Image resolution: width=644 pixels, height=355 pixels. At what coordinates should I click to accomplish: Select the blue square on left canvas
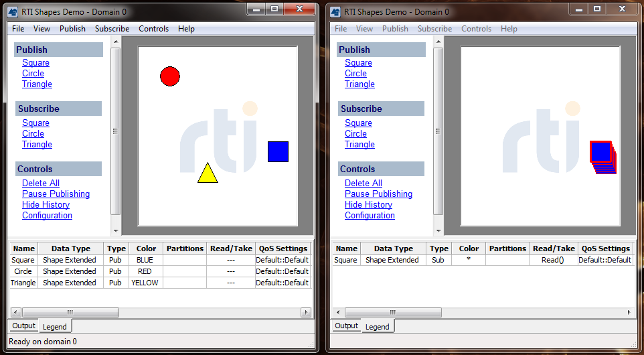pyautogui.click(x=278, y=151)
